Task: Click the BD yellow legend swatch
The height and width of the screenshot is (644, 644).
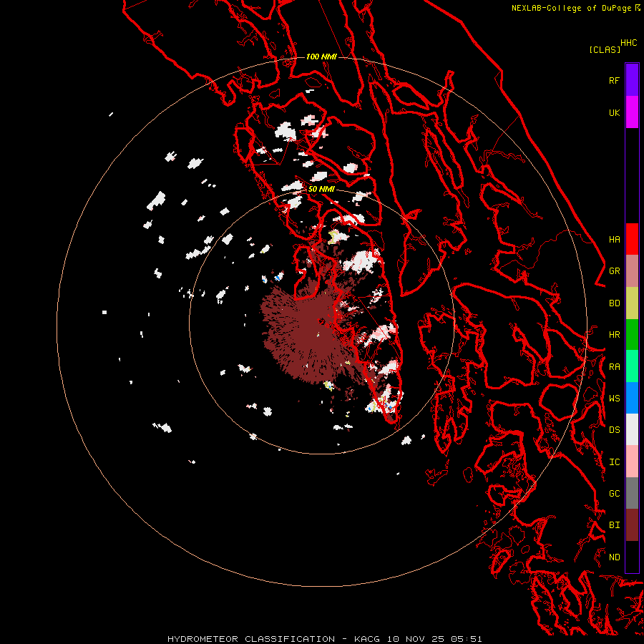Action: tap(632, 303)
